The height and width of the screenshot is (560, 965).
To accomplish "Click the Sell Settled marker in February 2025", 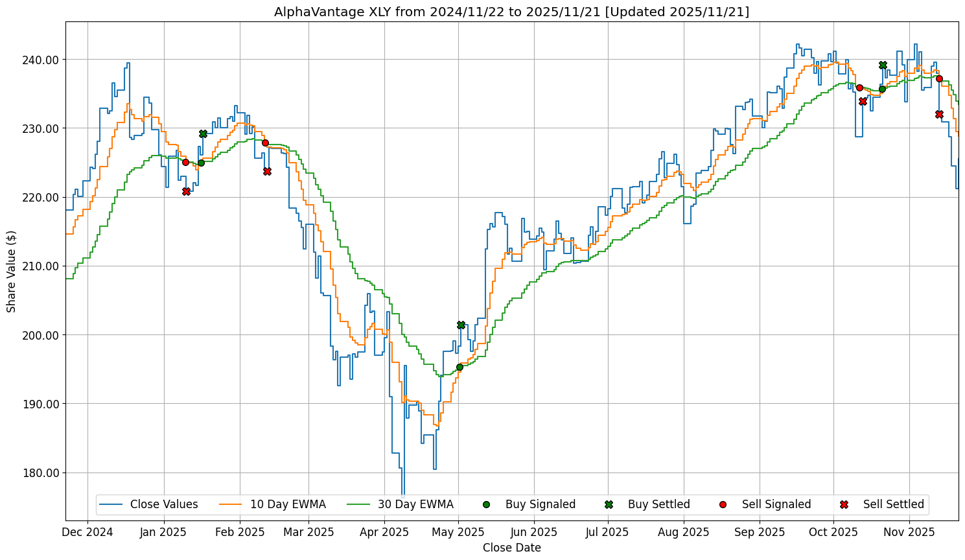I will (x=267, y=171).
